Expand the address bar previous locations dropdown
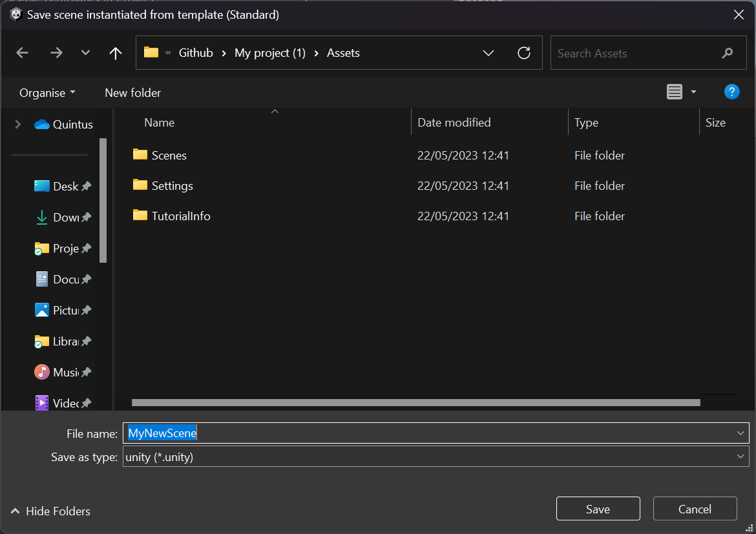The image size is (756, 534). pos(488,53)
